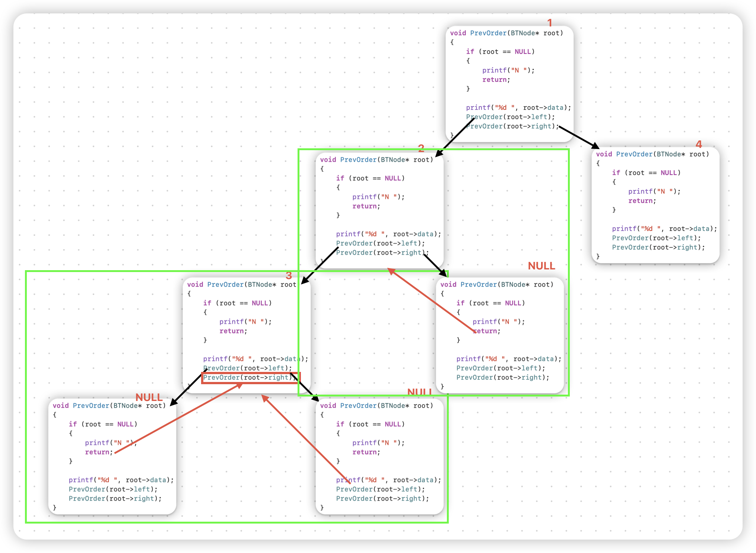Click 'PrevOrder(root->right);' in code card 2

click(382, 253)
